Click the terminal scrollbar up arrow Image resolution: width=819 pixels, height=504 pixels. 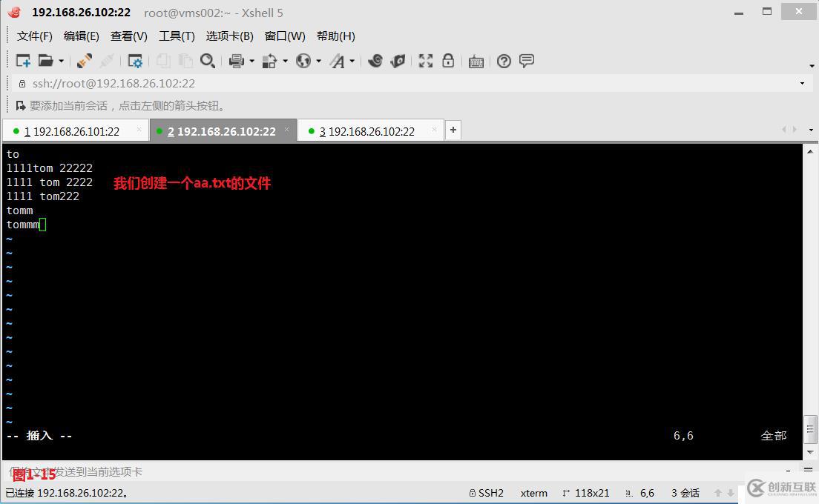[x=810, y=152]
